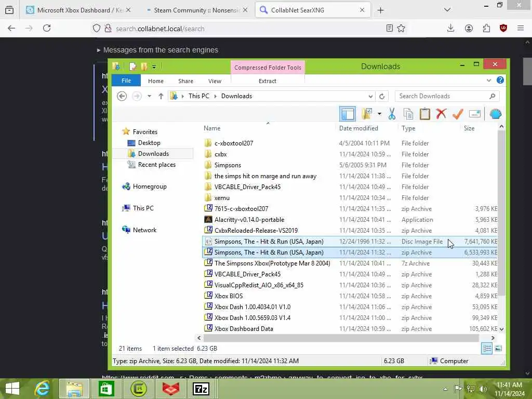Switch to details view icon

(486, 349)
